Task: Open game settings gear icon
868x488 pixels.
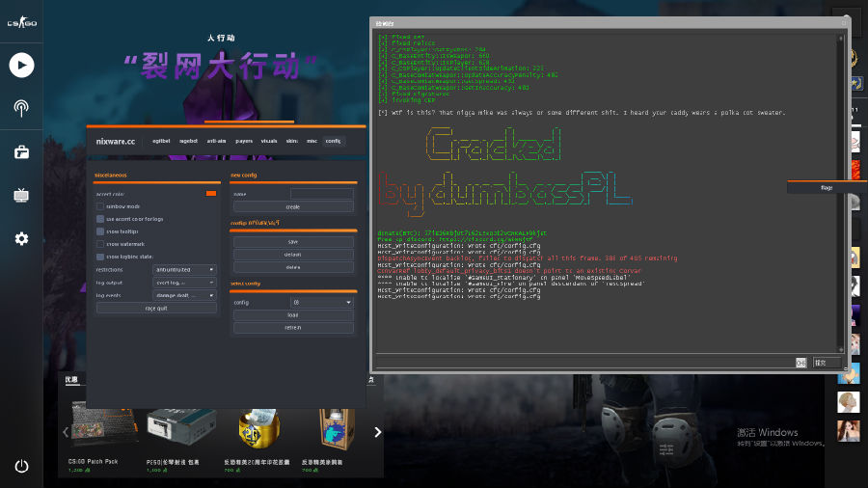Action: point(21,238)
